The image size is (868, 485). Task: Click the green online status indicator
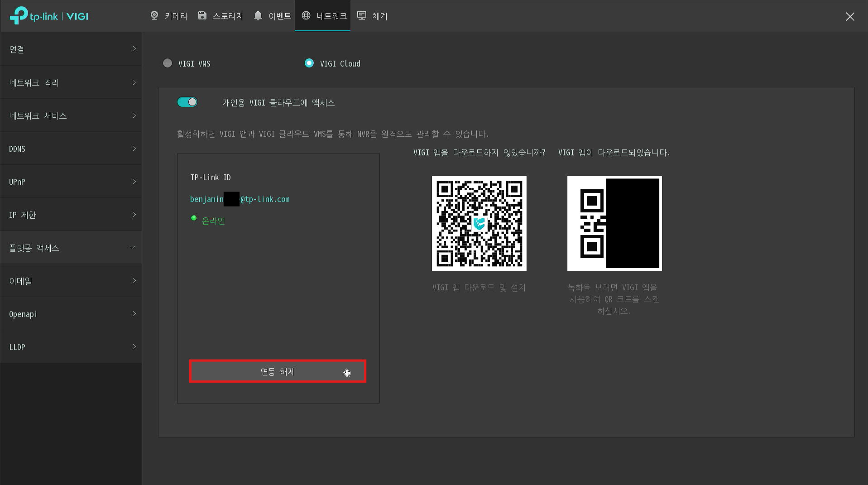[x=194, y=218]
